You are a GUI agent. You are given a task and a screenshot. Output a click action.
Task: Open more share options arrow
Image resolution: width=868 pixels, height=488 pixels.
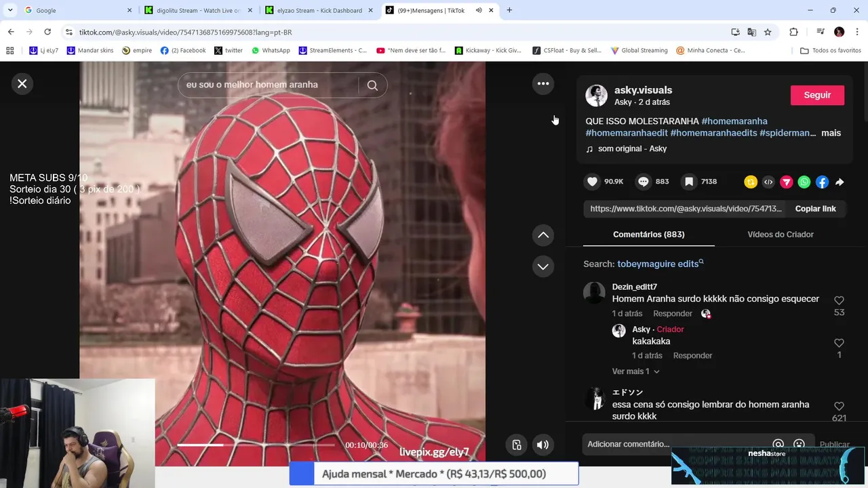[840, 182]
